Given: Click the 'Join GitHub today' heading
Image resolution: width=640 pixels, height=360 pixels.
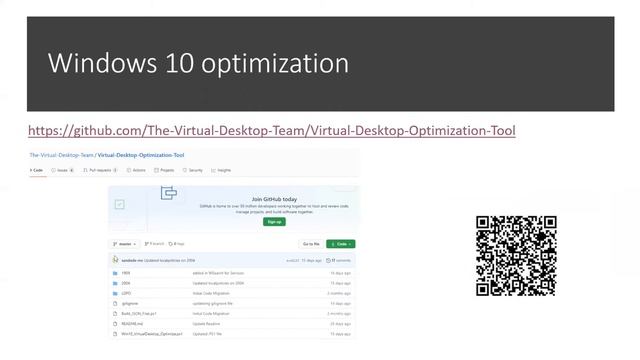Looking at the screenshot, I should [x=274, y=199].
